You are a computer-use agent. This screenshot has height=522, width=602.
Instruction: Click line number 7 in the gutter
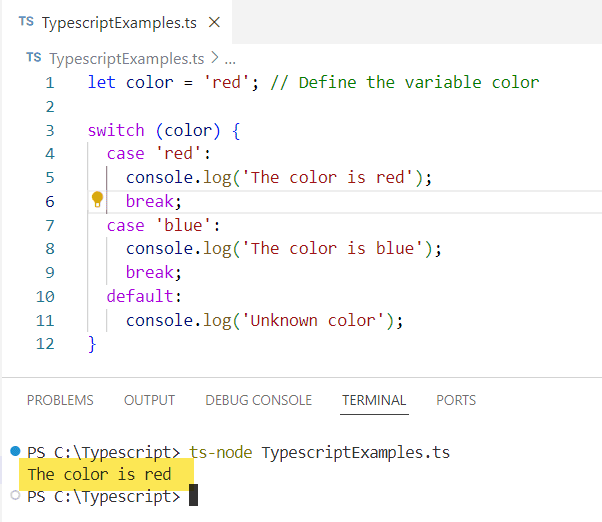pos(50,226)
